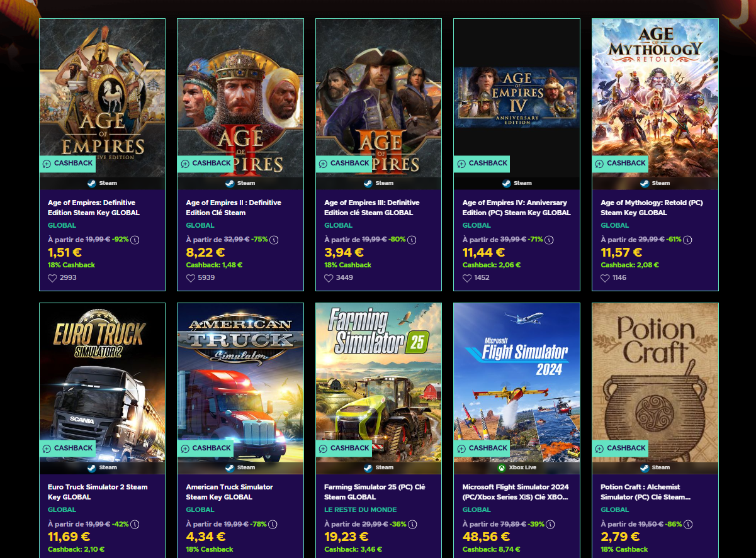This screenshot has height=558, width=756.
Task: Click Xbox Live badge on Flight Simulator card
Action: (516, 467)
